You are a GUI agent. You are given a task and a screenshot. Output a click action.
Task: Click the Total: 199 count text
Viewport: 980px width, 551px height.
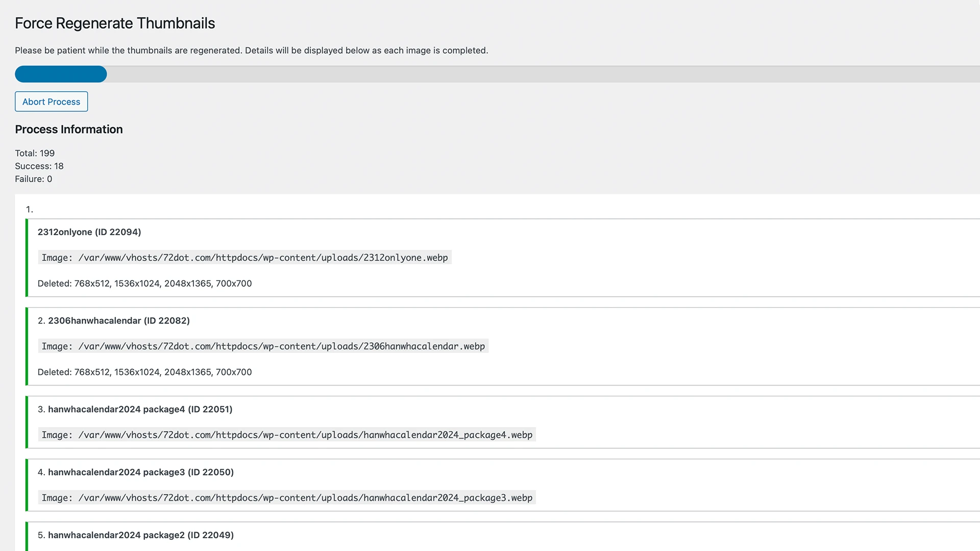[35, 153]
